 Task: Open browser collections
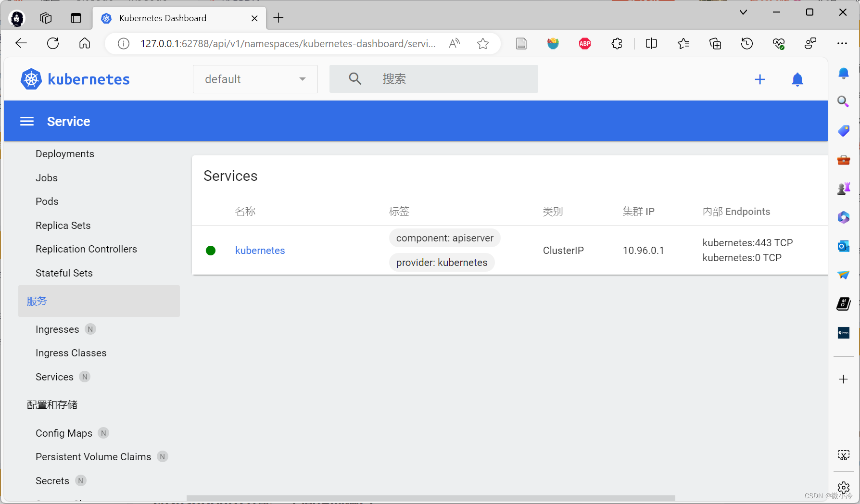tap(715, 44)
